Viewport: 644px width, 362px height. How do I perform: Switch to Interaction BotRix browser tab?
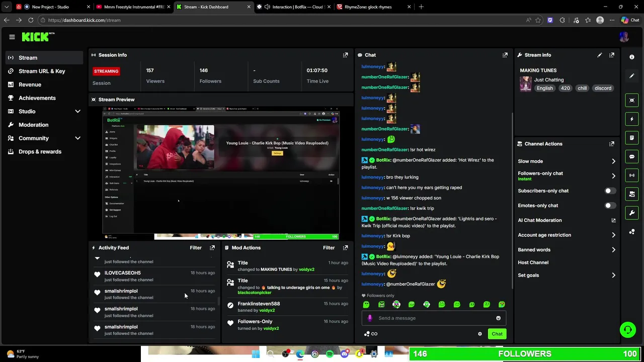tap(294, 7)
